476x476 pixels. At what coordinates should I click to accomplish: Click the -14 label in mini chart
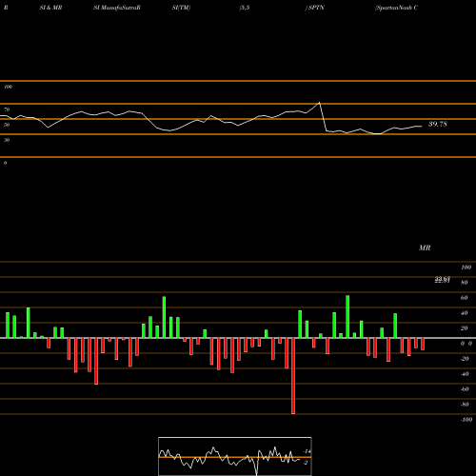click(x=307, y=451)
